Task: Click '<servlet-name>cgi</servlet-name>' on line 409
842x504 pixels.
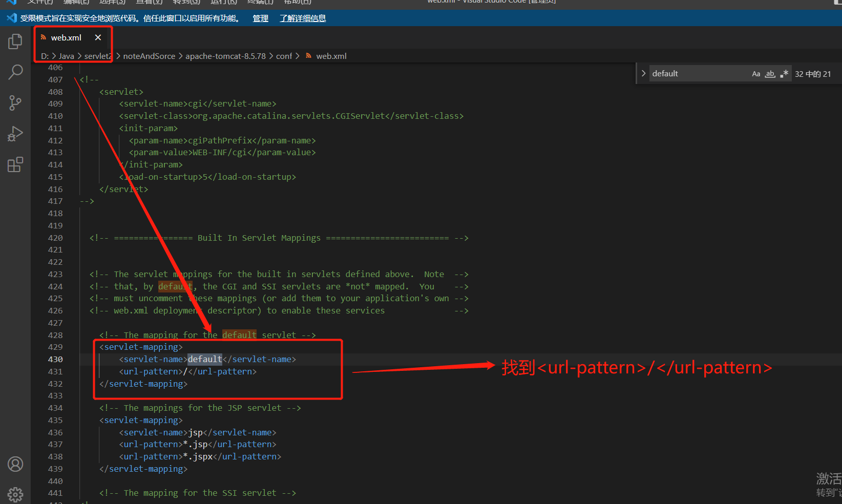Action: 198,103
